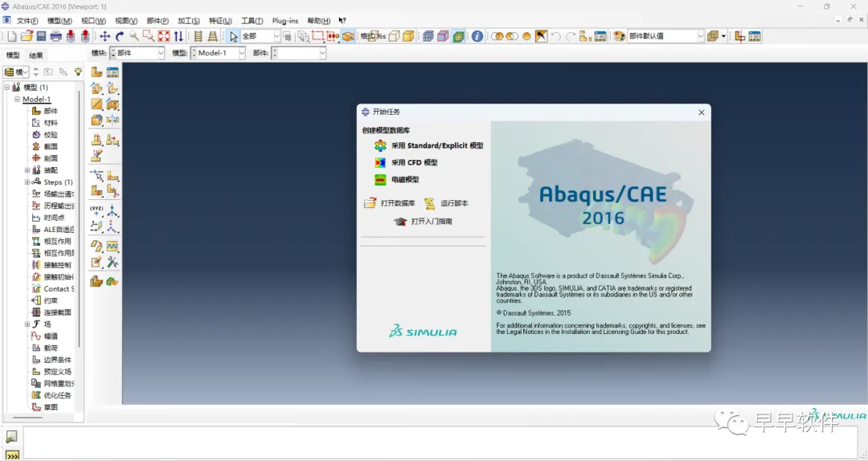Switch to the 模型 tab

13,55
